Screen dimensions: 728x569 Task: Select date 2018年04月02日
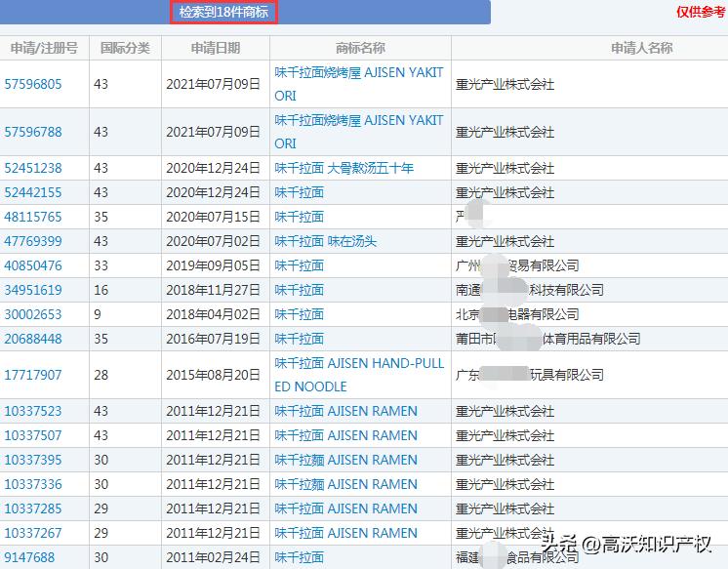tap(213, 314)
